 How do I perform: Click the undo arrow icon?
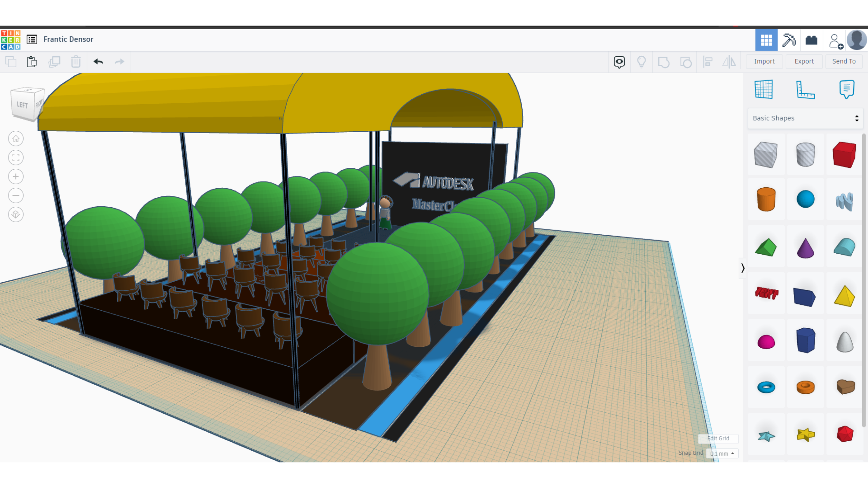[98, 62]
